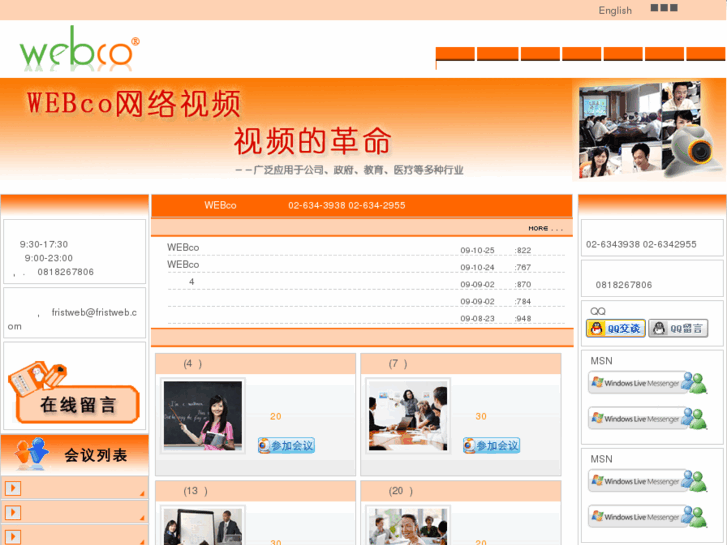The image size is (727, 545).
Task: Click the (13) room header title
Action: tap(195, 491)
